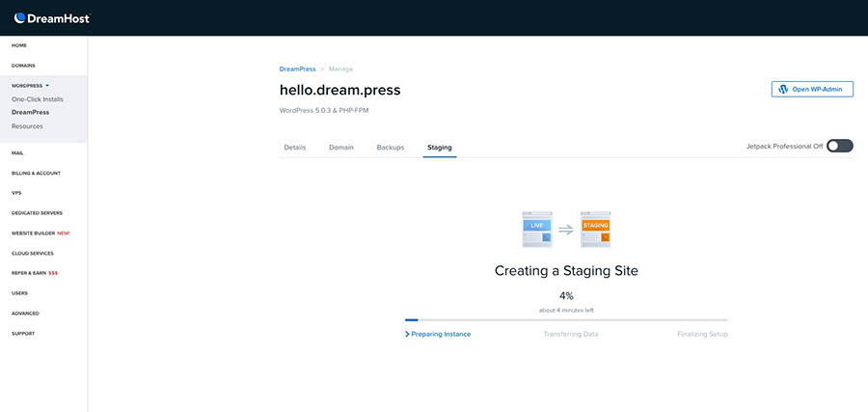Viewport: 868px width, 412px height.
Task: Click the Creating a Staging Site heading
Action: (x=566, y=271)
